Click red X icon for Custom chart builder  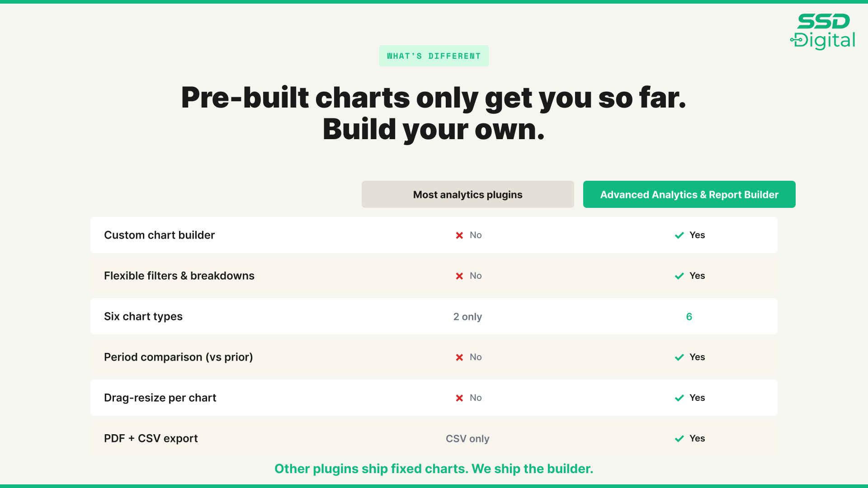459,235
